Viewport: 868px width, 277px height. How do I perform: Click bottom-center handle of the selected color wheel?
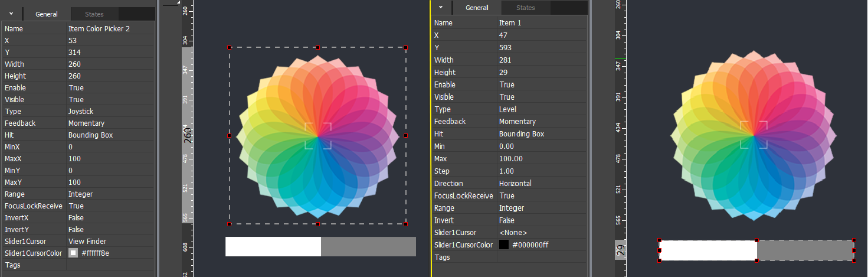pyautogui.click(x=317, y=224)
